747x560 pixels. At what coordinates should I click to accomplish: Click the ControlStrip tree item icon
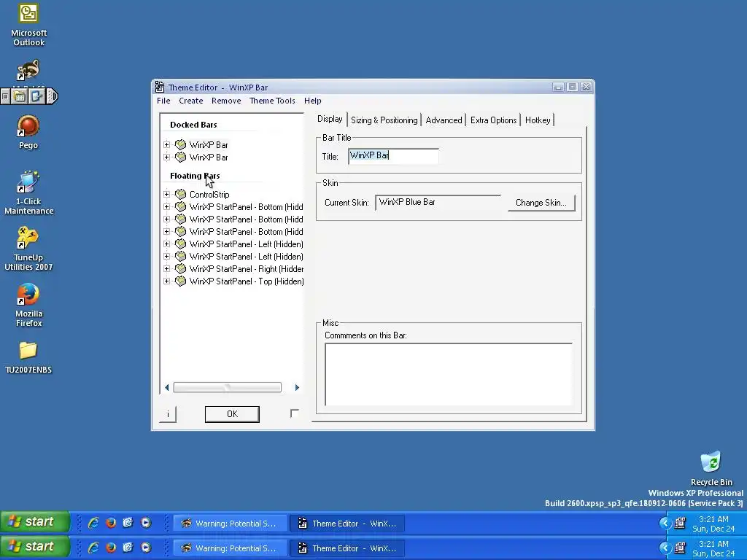coord(180,194)
